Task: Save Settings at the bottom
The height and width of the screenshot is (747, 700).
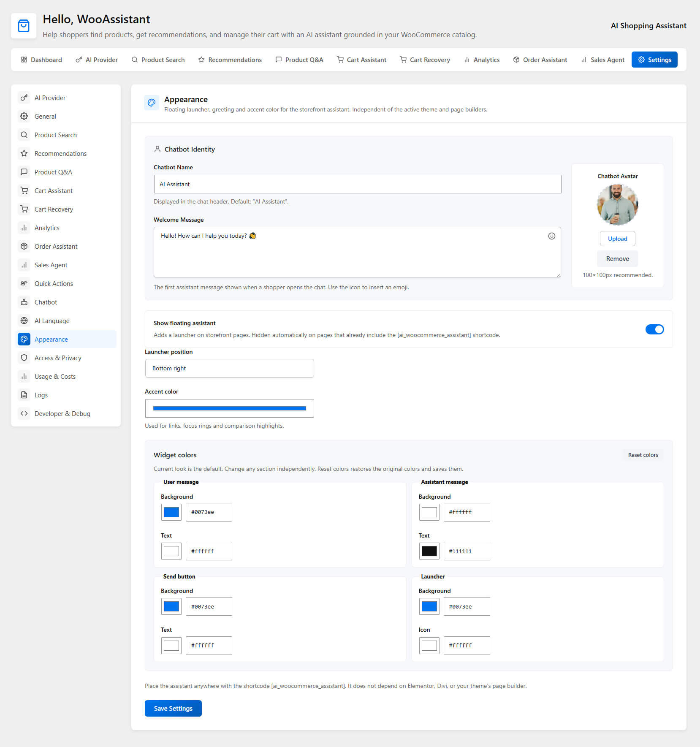Action: click(x=173, y=708)
